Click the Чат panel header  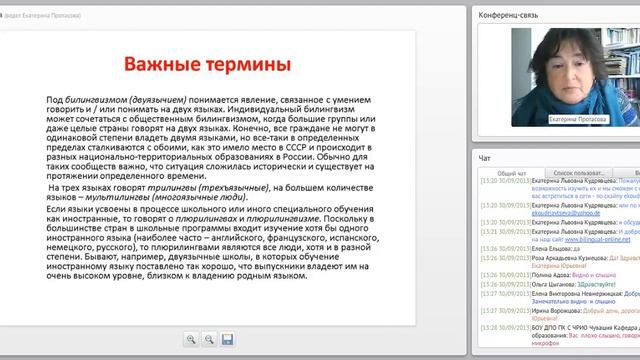(484, 158)
